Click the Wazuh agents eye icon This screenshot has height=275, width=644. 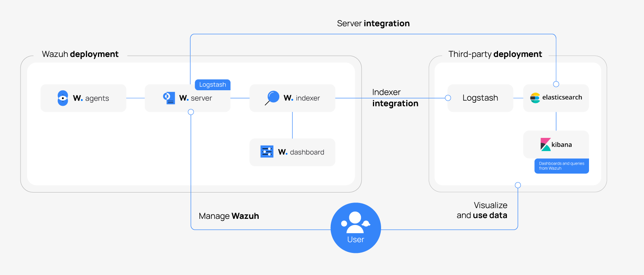63,98
